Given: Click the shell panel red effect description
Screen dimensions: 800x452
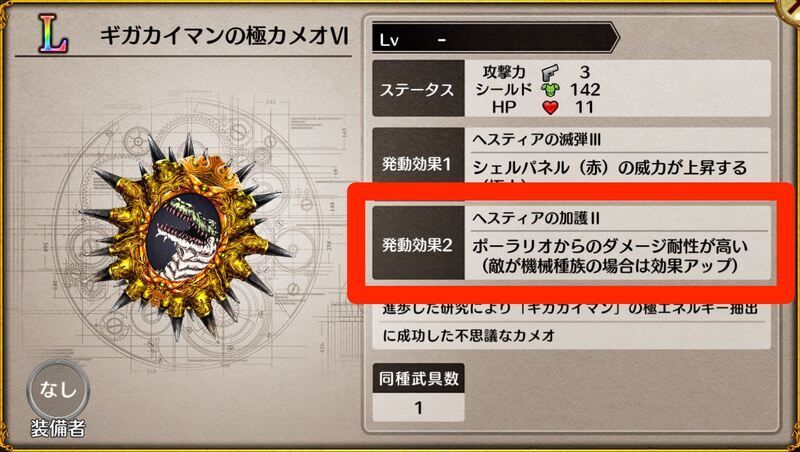Looking at the screenshot, I should pyautogui.click(x=610, y=168).
